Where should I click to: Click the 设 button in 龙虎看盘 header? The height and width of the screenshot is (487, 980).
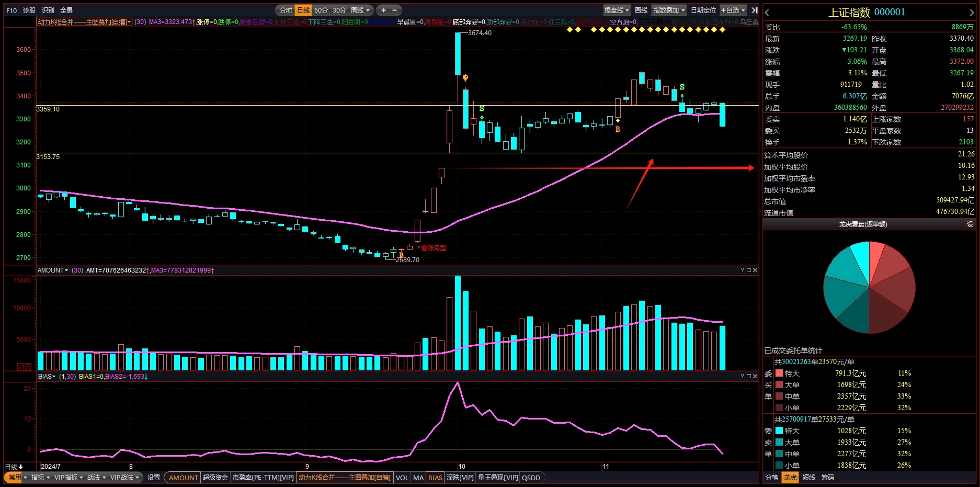click(x=970, y=224)
